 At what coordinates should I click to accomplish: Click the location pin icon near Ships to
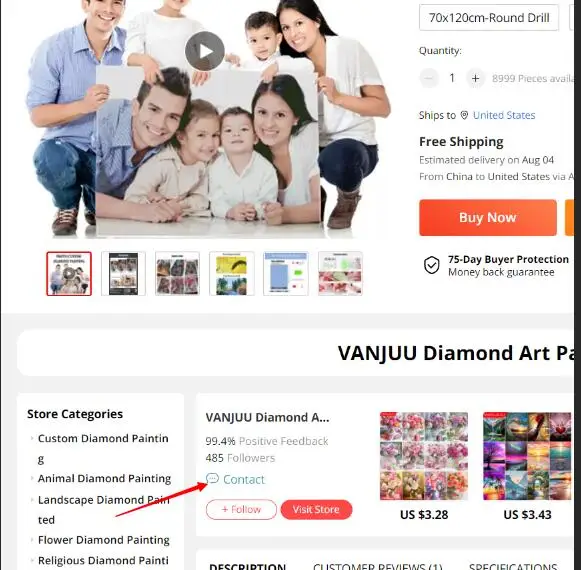pyautogui.click(x=464, y=115)
